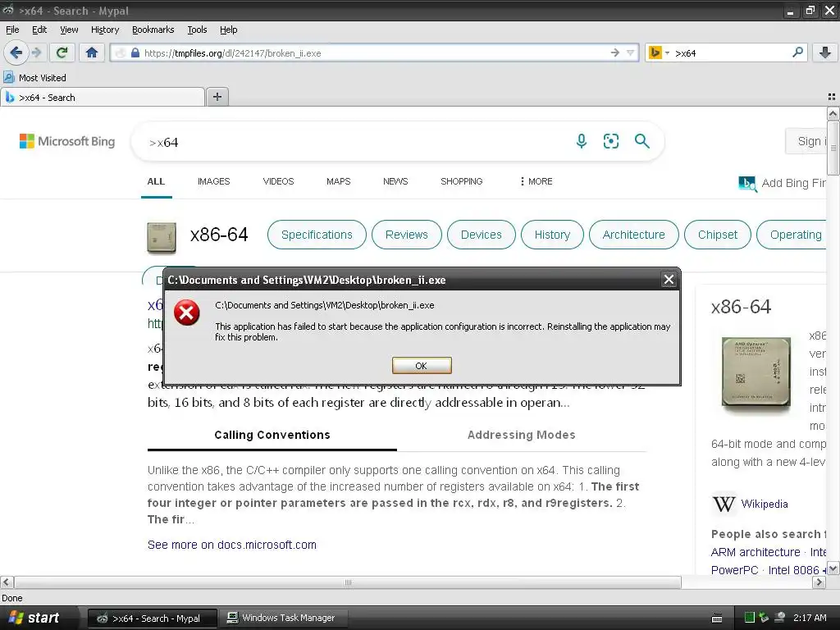840x630 pixels.
Task: Select the Calling Conventions tab
Action: tap(272, 435)
